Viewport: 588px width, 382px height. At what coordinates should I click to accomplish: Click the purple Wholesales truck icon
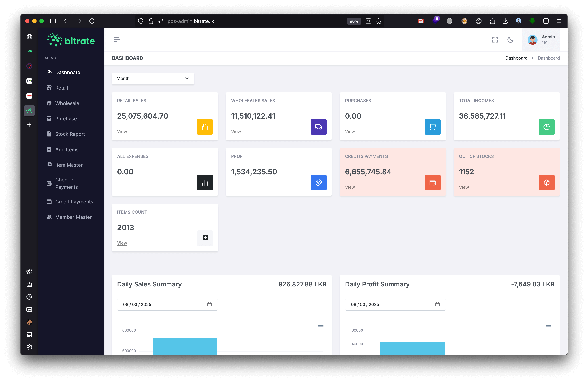coord(318,127)
